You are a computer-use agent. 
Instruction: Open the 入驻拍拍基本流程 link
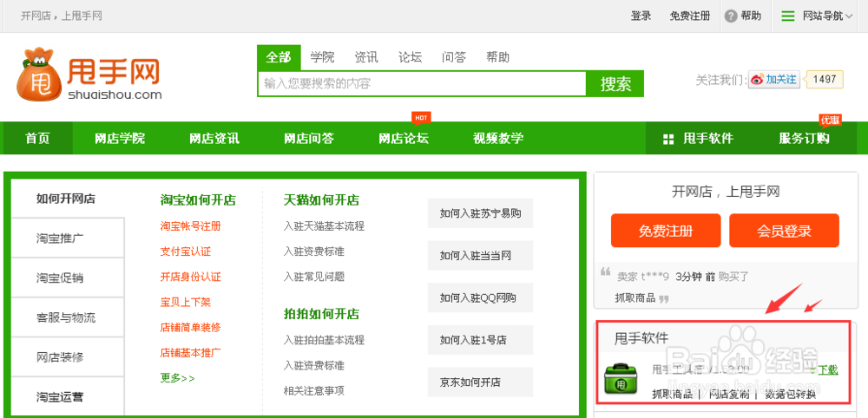pyautogui.click(x=324, y=340)
